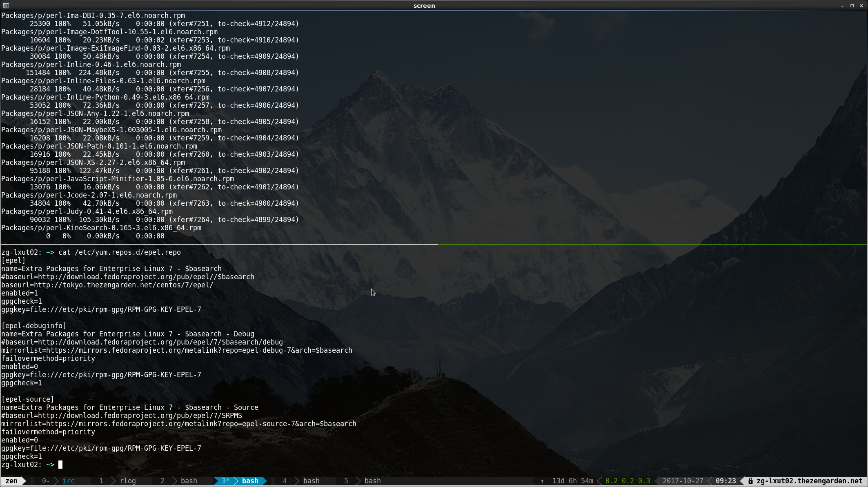The image size is (868, 487).
Task: Click the epel-debug-7 mirrorlist line
Action: pos(176,350)
